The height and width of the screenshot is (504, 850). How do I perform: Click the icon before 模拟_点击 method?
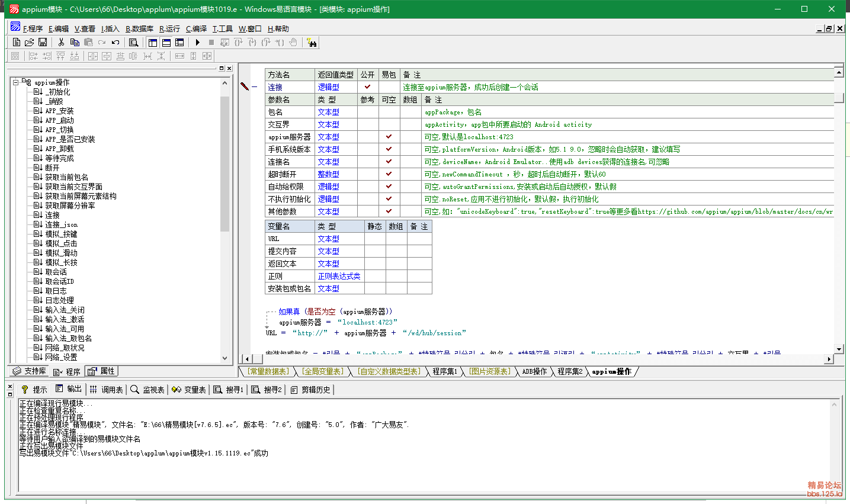38,243
